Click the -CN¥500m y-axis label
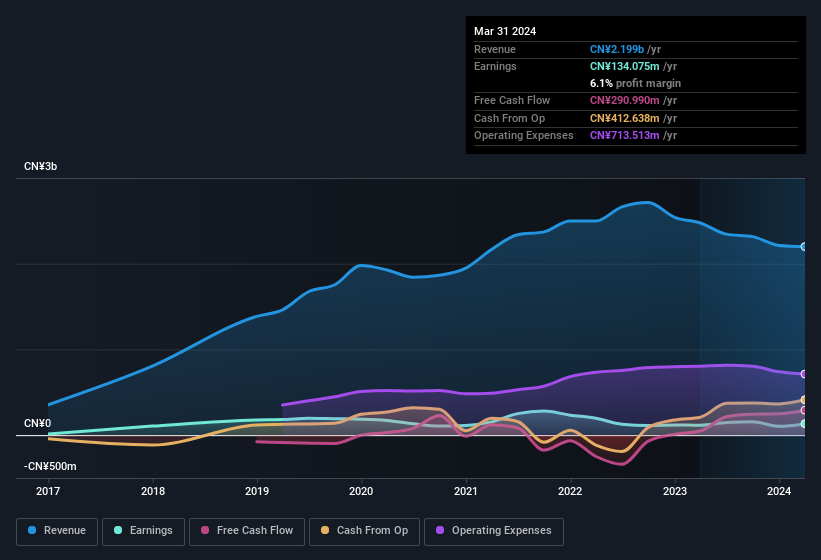821x560 pixels. click(x=50, y=466)
